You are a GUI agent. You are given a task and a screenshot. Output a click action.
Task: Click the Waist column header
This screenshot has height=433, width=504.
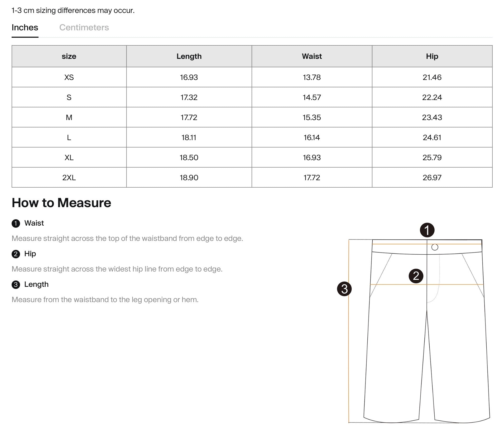(x=312, y=56)
